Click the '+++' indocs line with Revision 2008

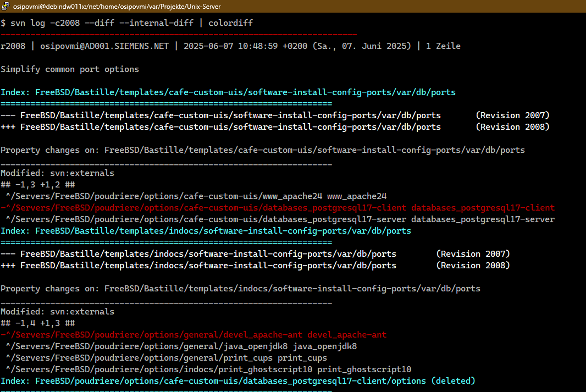click(x=255, y=266)
